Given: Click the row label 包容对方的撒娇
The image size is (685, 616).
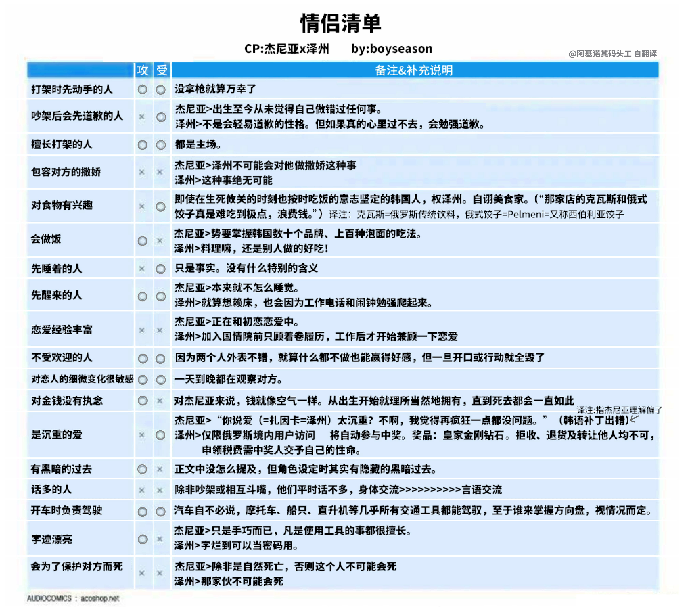Looking at the screenshot, I should pos(66,172).
